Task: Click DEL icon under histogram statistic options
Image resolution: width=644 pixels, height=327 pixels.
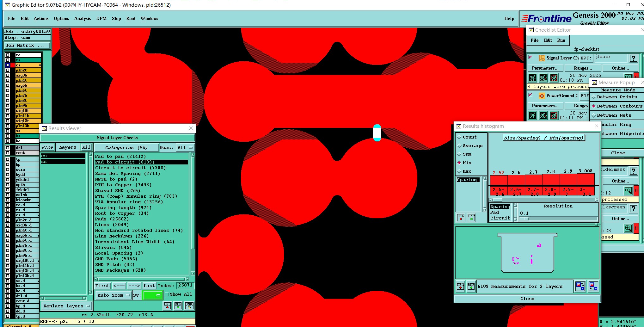Action: pos(461,218)
